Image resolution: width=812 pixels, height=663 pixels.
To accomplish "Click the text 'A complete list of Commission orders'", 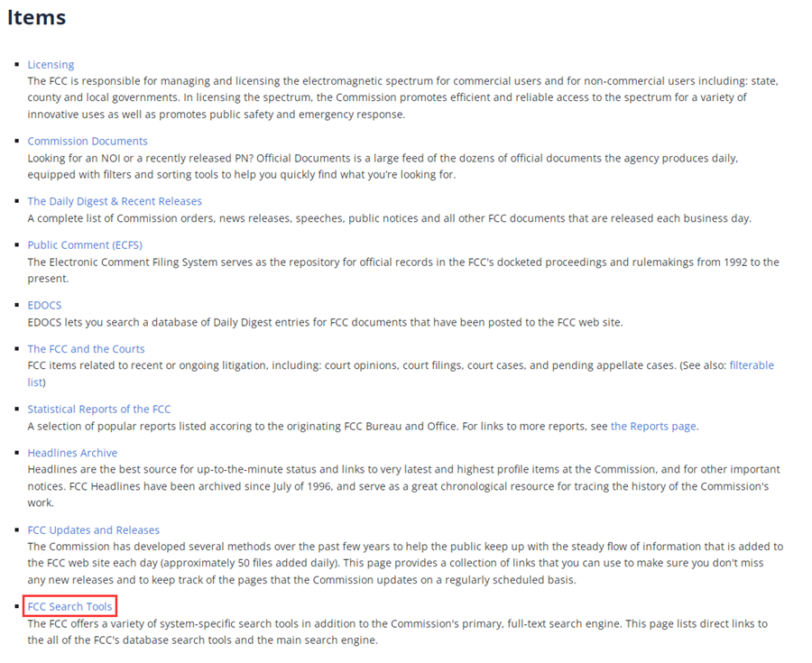I will pos(121,218).
